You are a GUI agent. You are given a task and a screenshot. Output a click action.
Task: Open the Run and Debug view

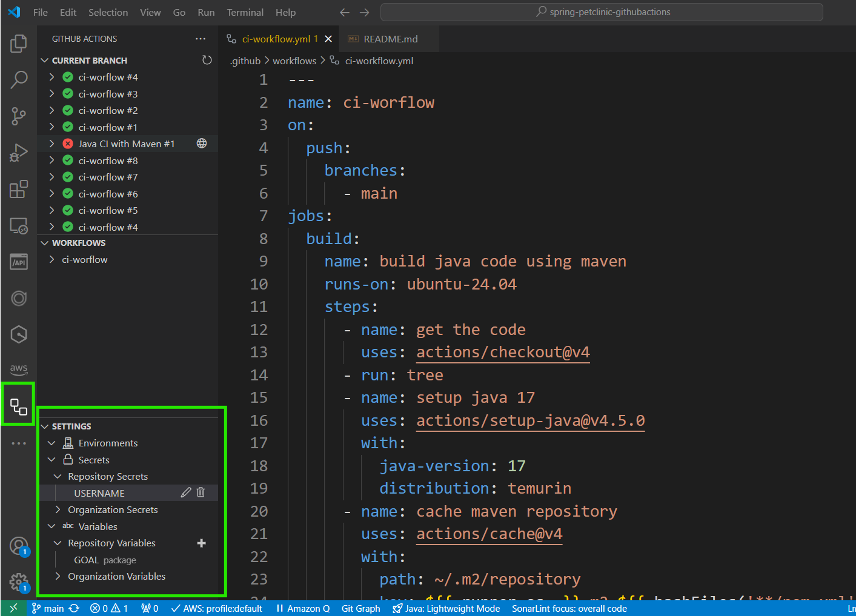coord(18,153)
